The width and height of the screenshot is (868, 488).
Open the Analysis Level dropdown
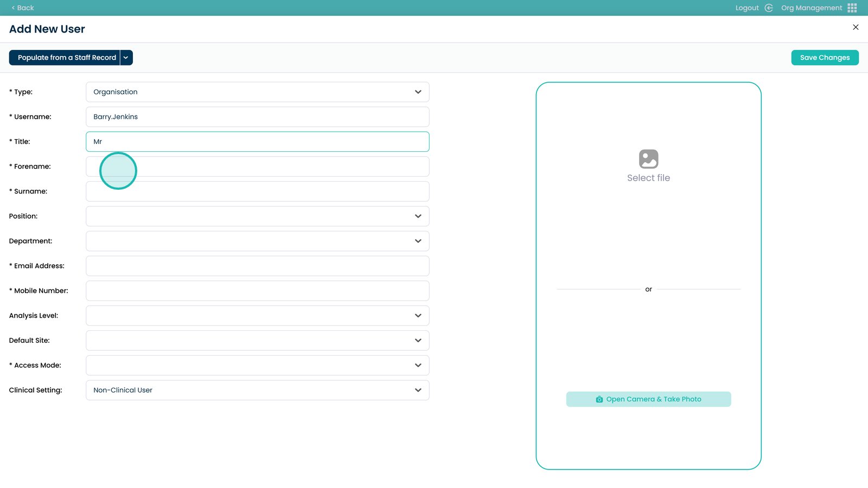[x=257, y=316]
